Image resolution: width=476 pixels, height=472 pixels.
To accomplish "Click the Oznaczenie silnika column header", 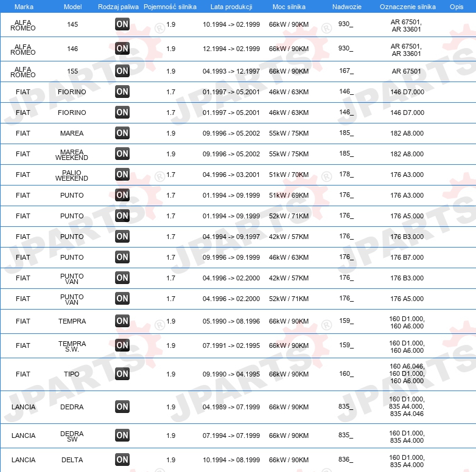I will tap(408, 7).
